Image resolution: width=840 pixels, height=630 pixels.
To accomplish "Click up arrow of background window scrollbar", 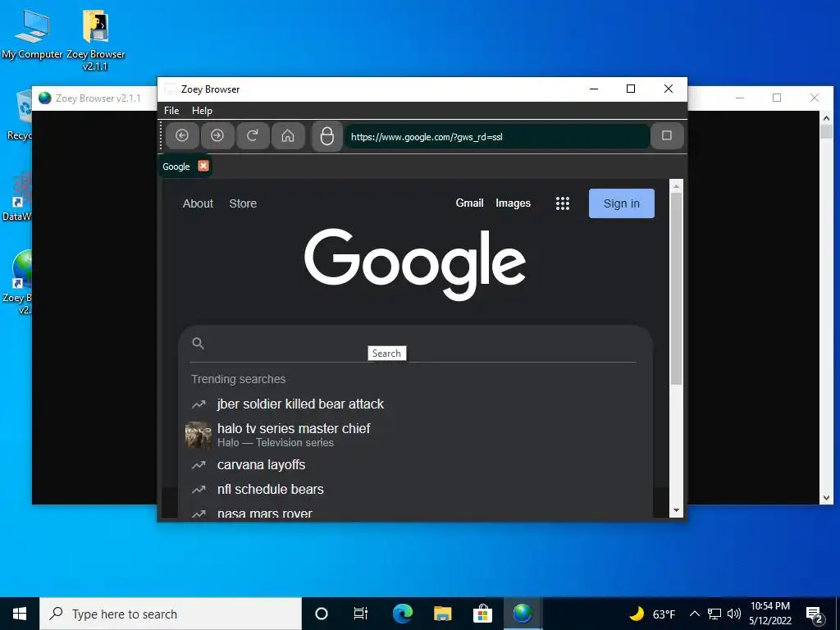I will coord(826,118).
